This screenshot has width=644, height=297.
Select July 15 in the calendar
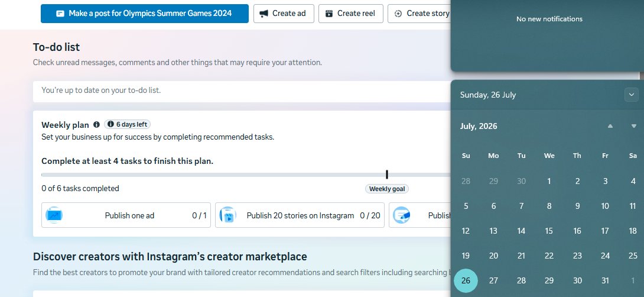(549, 231)
